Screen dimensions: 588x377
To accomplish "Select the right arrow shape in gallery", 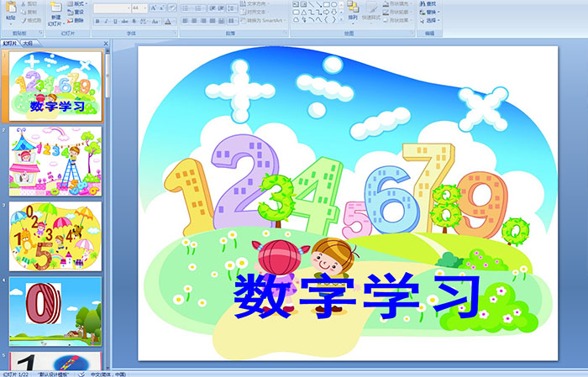I will 326,12.
